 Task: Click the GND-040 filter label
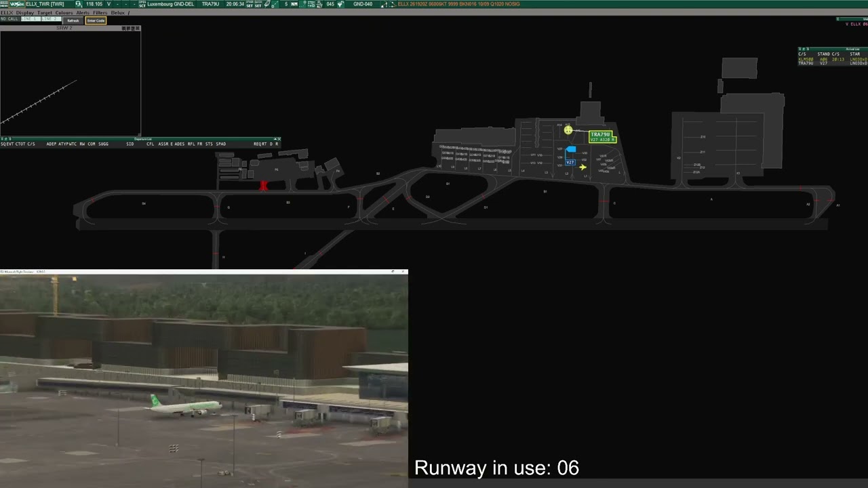(x=363, y=4)
